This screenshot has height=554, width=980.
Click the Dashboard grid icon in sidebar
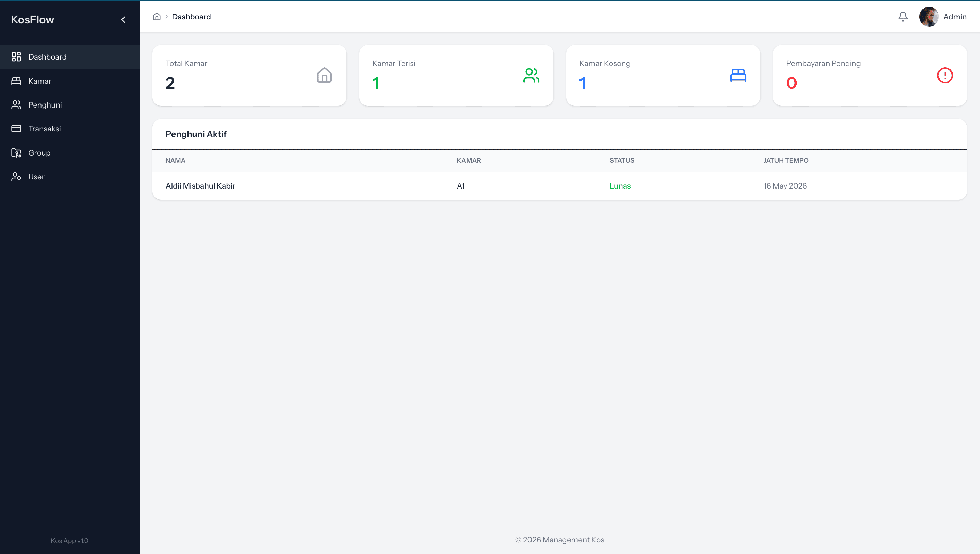pos(16,57)
